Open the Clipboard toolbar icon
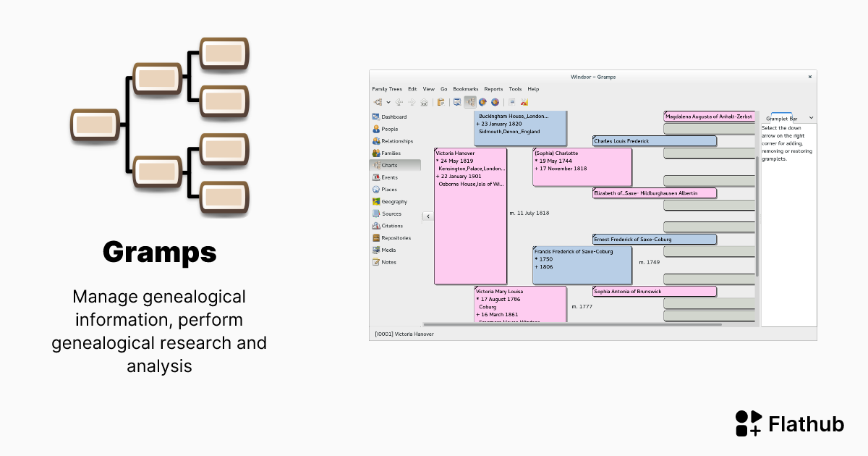Screen dimensions: 868x456 pos(441,102)
